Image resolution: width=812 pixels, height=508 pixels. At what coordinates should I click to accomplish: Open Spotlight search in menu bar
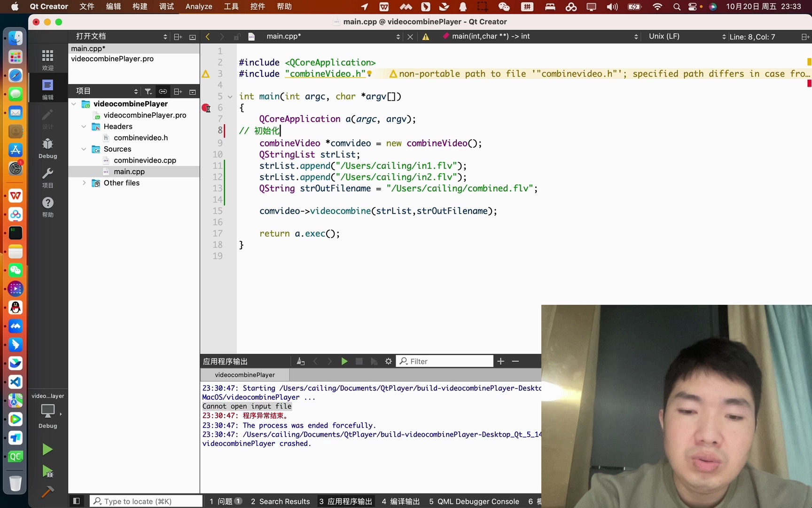(677, 7)
